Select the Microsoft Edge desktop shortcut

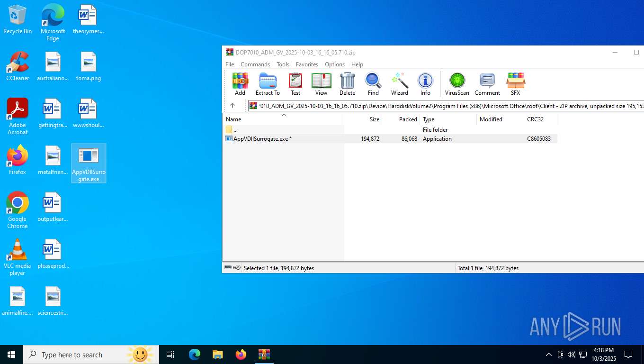(53, 23)
